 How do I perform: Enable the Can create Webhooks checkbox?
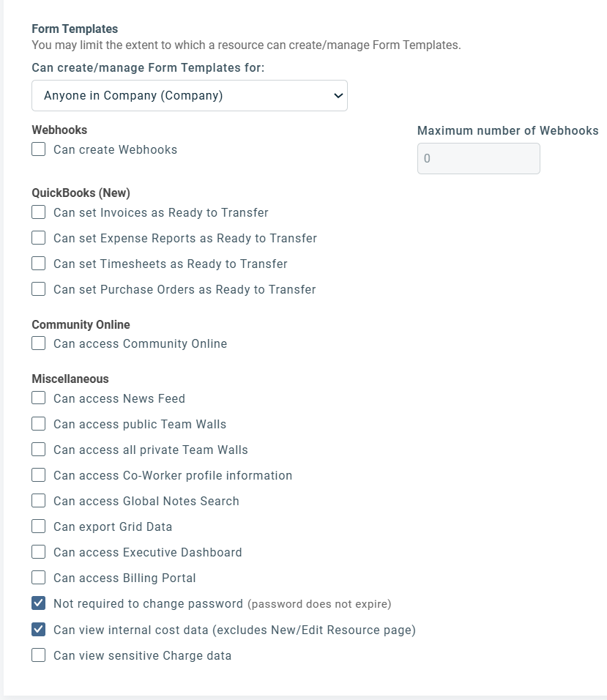pyautogui.click(x=39, y=150)
